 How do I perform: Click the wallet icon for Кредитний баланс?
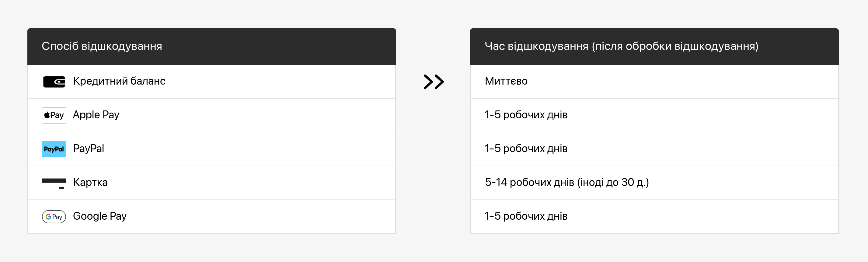54,82
